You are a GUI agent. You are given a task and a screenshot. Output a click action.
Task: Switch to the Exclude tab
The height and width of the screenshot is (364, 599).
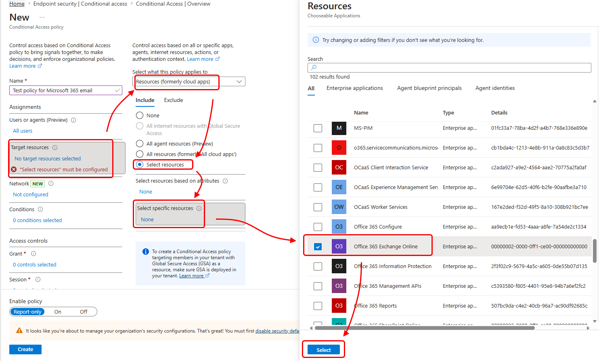click(174, 100)
